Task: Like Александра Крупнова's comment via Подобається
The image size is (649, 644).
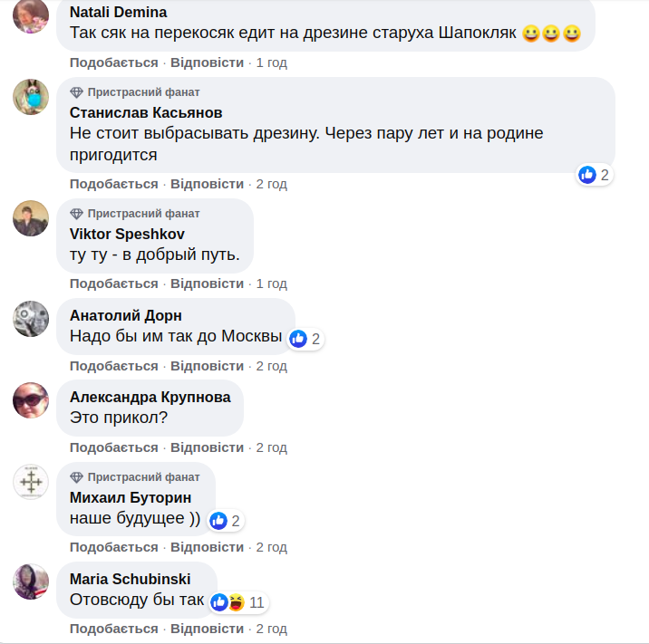Action: (x=113, y=447)
